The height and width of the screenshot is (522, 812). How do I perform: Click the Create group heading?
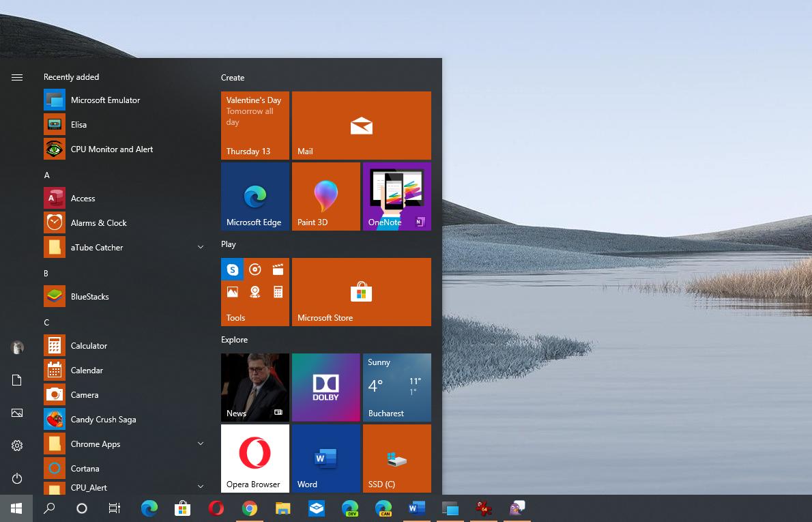pos(233,78)
